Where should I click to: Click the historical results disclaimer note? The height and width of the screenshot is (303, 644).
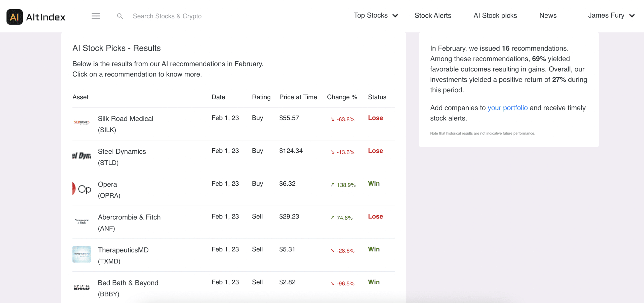pyautogui.click(x=482, y=133)
